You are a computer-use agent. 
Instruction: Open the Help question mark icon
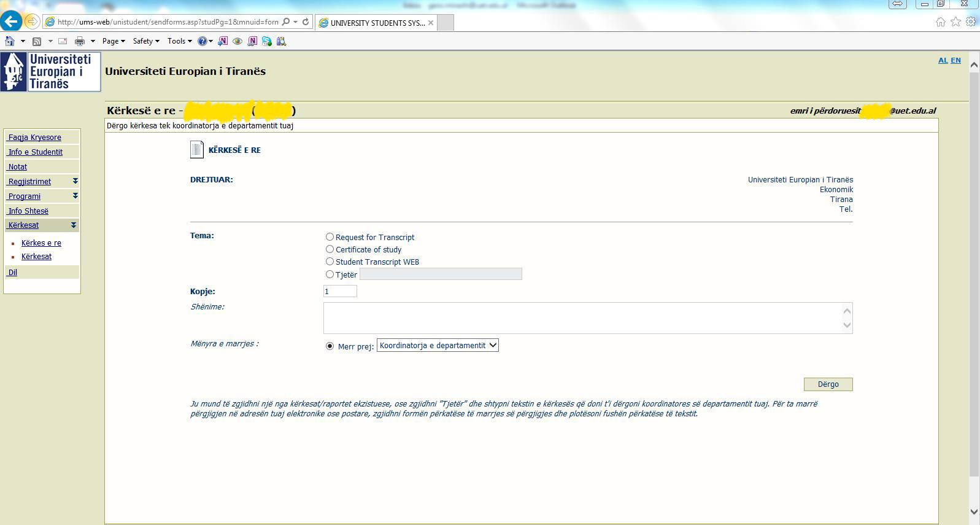202,41
